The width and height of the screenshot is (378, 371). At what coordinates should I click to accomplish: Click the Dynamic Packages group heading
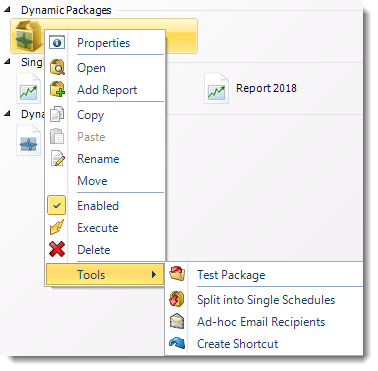click(x=66, y=10)
